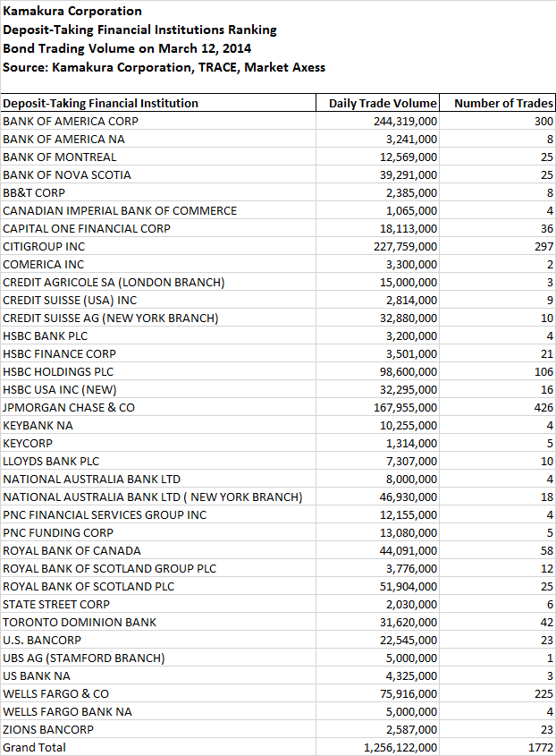This screenshot has width=556, height=756.
Task: Select CREDIT AGRICOLE SA (LONDON BRANCH) cell
Action: [158, 282]
